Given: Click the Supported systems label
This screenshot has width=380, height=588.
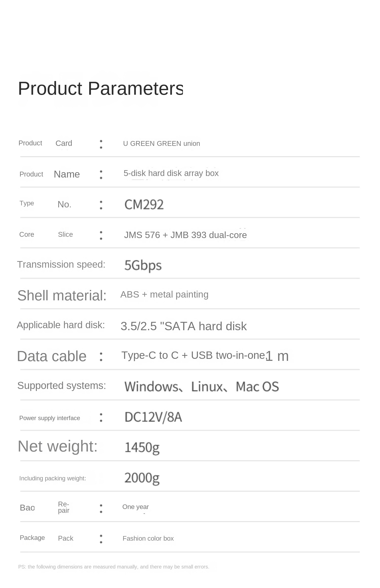Looking at the screenshot, I should tap(62, 386).
